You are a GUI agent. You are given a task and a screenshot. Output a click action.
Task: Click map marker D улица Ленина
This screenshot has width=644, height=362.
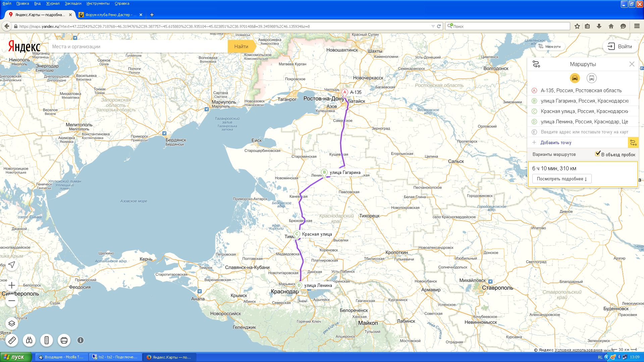[299, 286]
